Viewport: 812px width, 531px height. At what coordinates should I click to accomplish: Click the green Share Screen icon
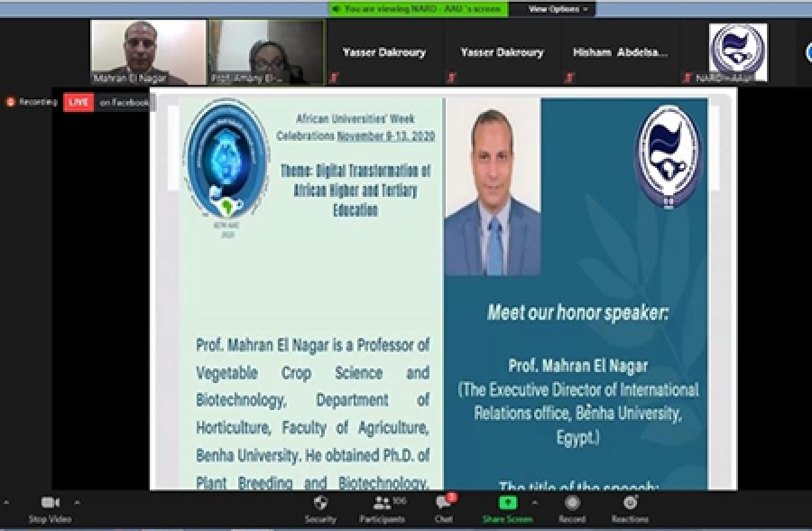pyautogui.click(x=508, y=503)
